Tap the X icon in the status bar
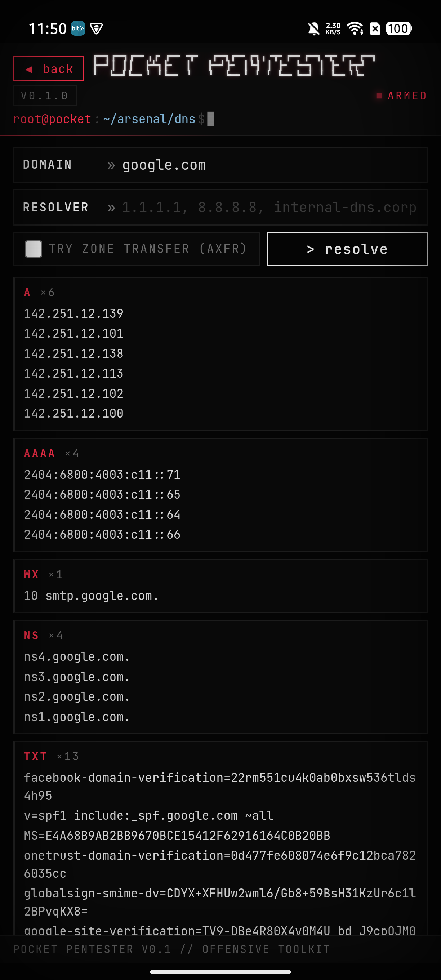The image size is (441, 980). click(x=375, y=28)
